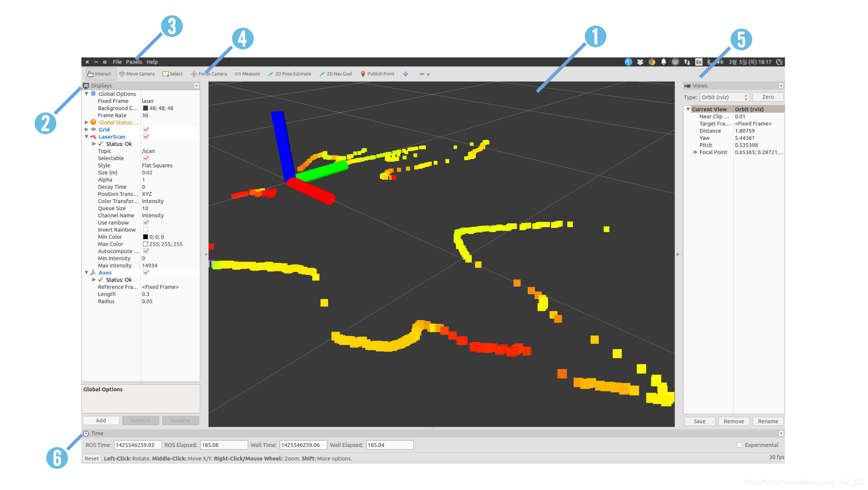This screenshot has width=868, height=490.
Task: Open the Panels menu
Action: 134,62
